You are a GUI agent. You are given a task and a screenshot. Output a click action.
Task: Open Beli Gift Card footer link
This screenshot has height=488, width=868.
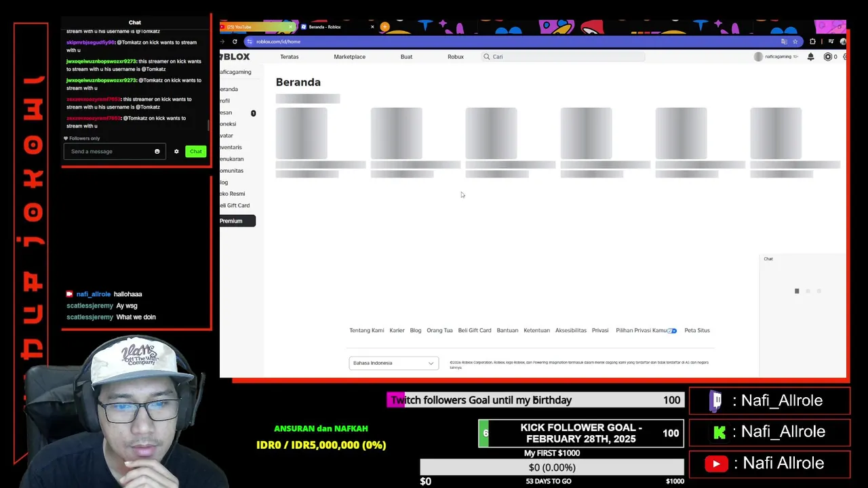pyautogui.click(x=475, y=331)
